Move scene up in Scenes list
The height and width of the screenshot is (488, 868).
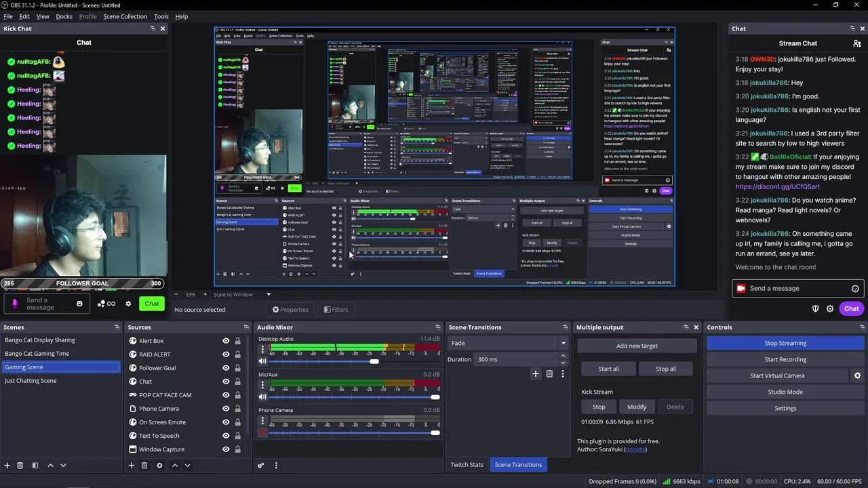50,466
